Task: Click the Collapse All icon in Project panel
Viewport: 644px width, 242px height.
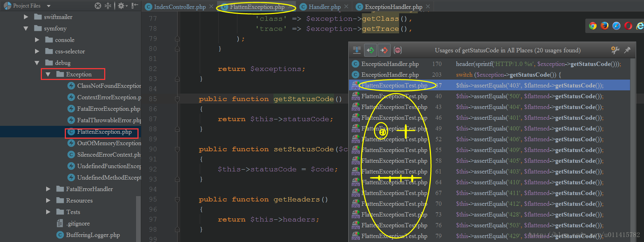Action: pyautogui.click(x=108, y=6)
